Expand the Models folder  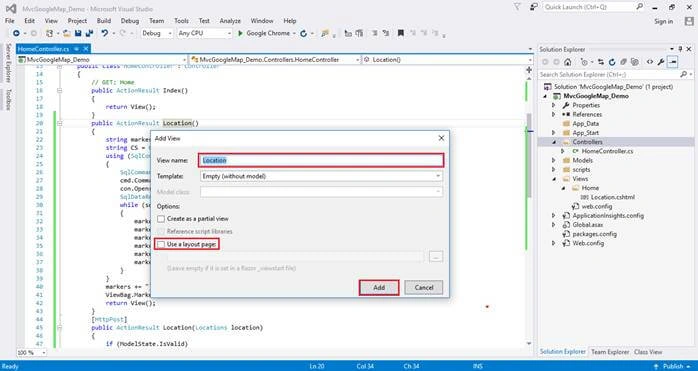pyautogui.click(x=553, y=160)
